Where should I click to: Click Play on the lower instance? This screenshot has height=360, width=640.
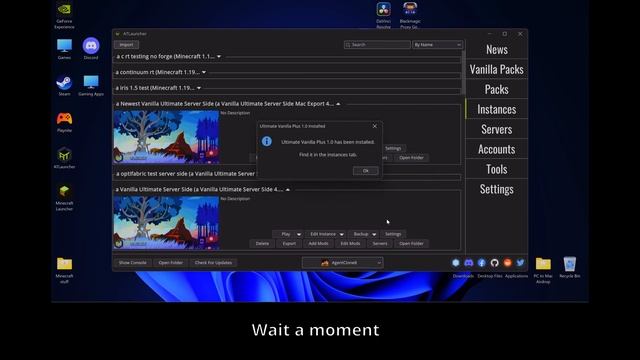pos(285,234)
